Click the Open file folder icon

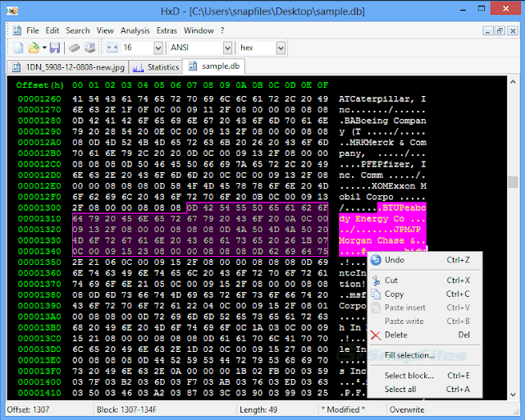(x=34, y=48)
